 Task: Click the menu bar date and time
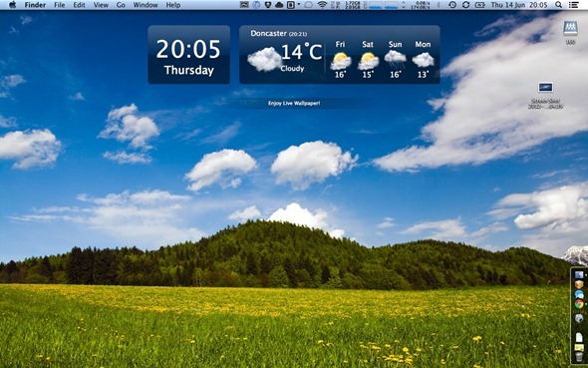coord(520,5)
